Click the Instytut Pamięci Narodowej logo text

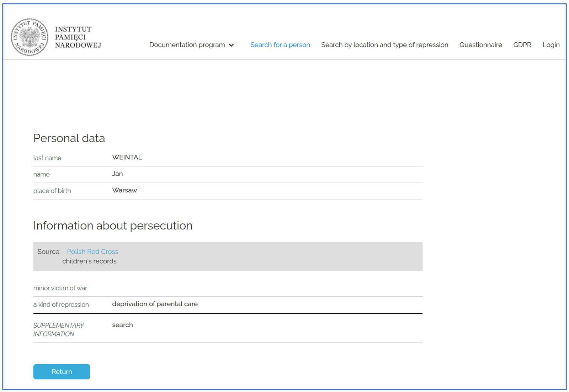click(x=78, y=37)
